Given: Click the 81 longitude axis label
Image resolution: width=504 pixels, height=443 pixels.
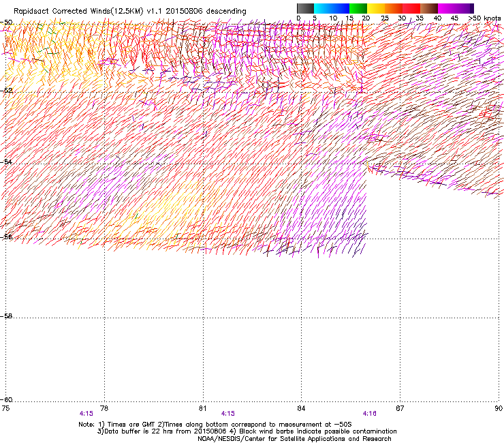Looking at the screenshot, I should [202, 408].
